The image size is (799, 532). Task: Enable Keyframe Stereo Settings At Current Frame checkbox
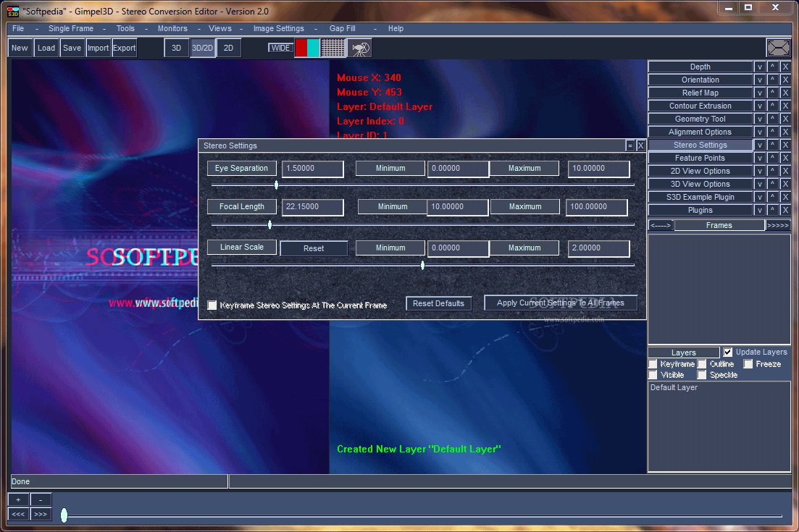tap(212, 305)
